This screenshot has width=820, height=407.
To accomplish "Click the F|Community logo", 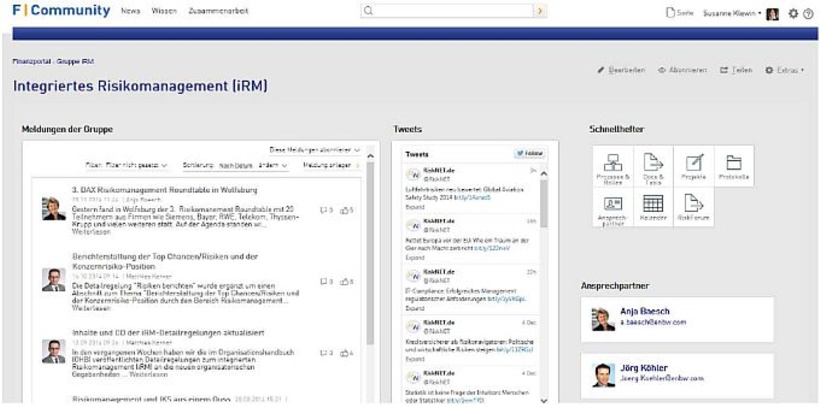I will (61, 11).
